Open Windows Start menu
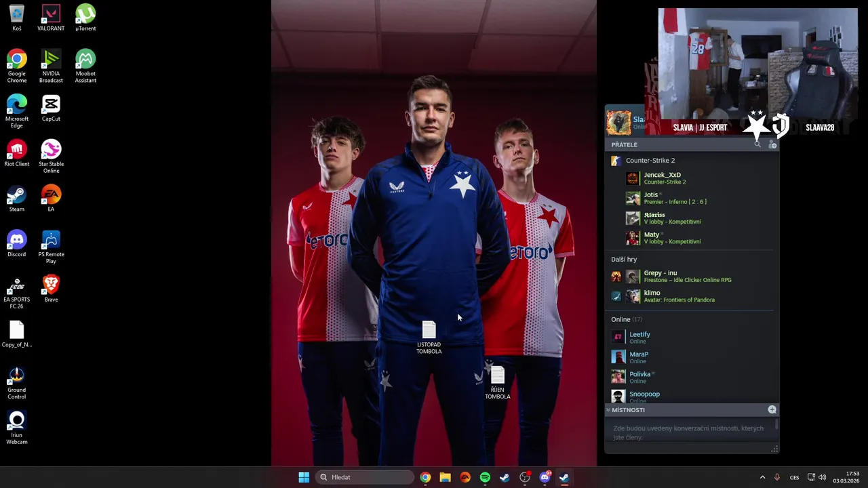This screenshot has width=868, height=488. pyautogui.click(x=304, y=477)
